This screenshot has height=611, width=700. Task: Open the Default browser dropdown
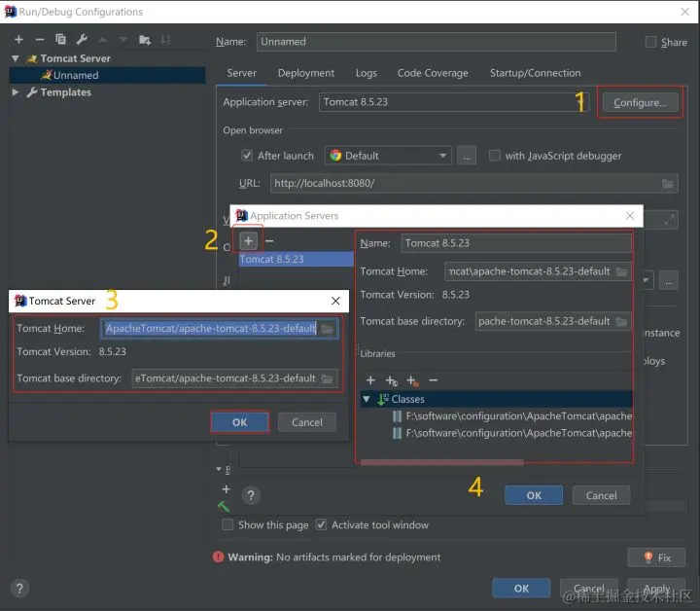[x=388, y=156]
